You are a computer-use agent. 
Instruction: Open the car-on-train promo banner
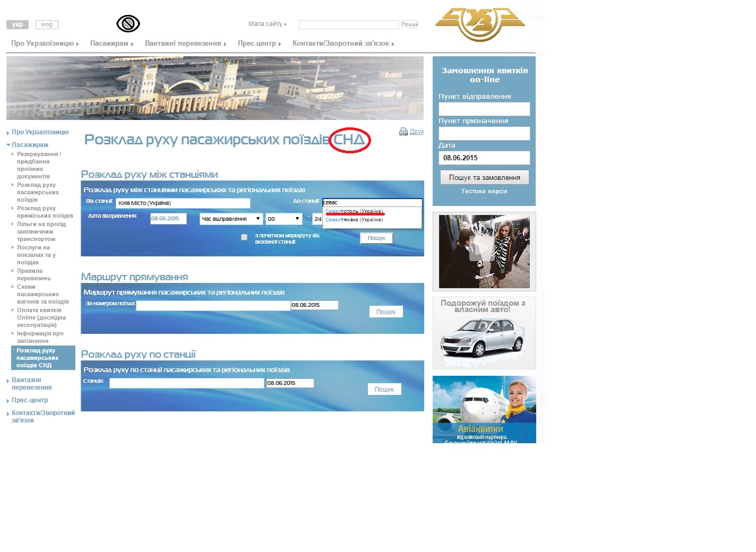tap(484, 333)
